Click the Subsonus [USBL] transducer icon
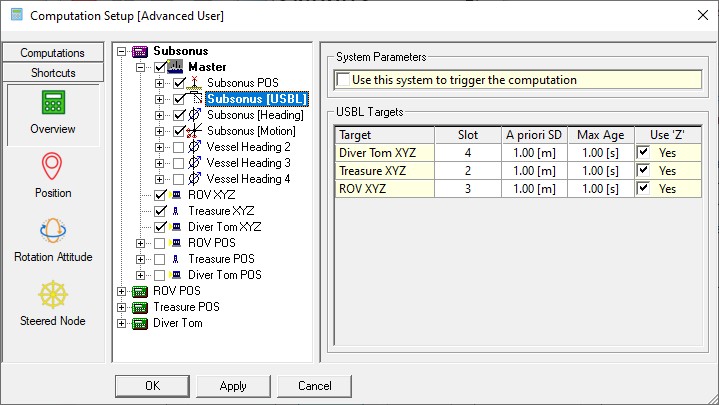 click(194, 99)
